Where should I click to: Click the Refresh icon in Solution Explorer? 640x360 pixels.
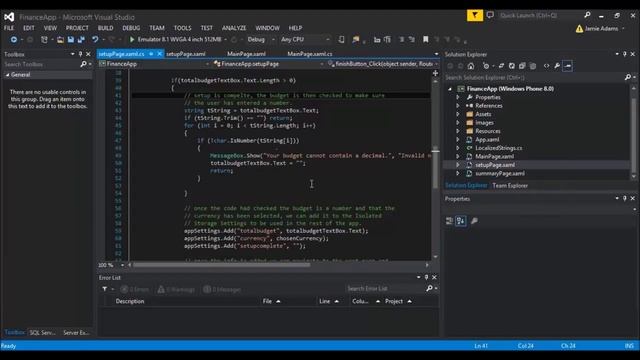(511, 66)
